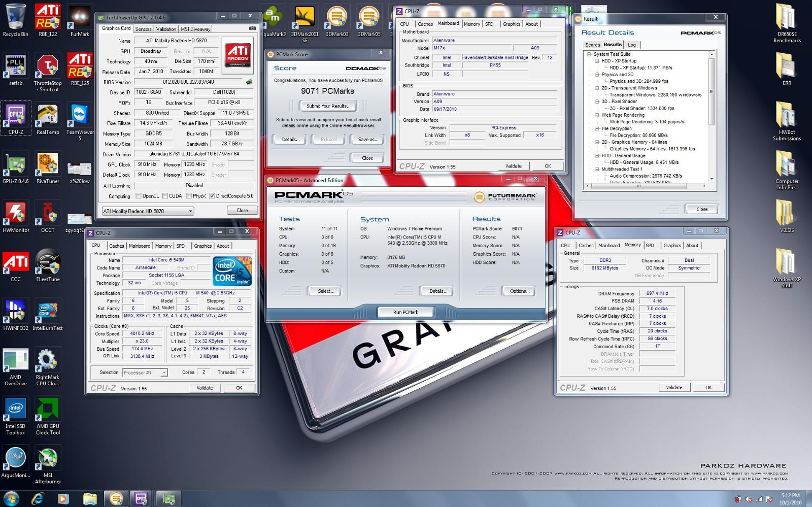Open the RBE_125 desktop shortcut
The height and width of the screenshot is (507, 812).
click(80, 70)
